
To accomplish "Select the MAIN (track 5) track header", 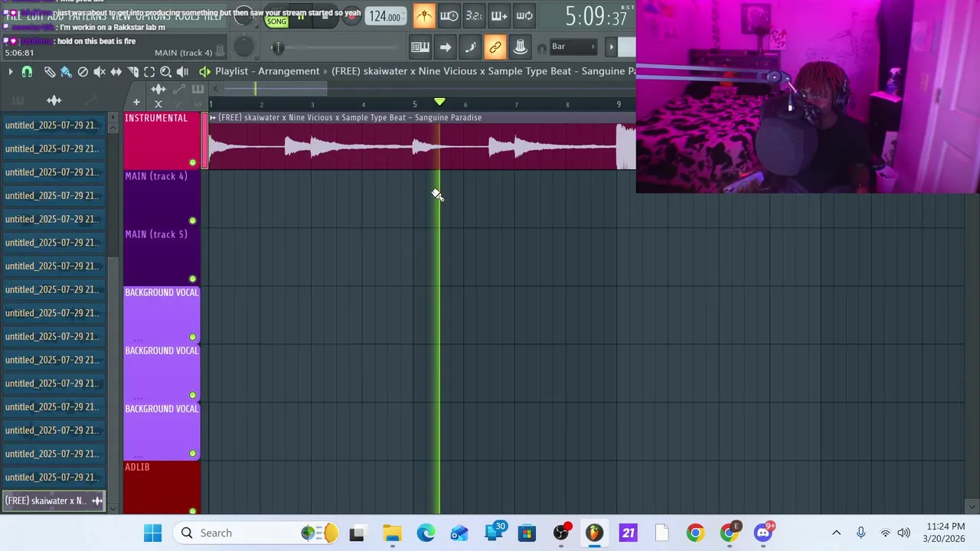I will (162, 256).
